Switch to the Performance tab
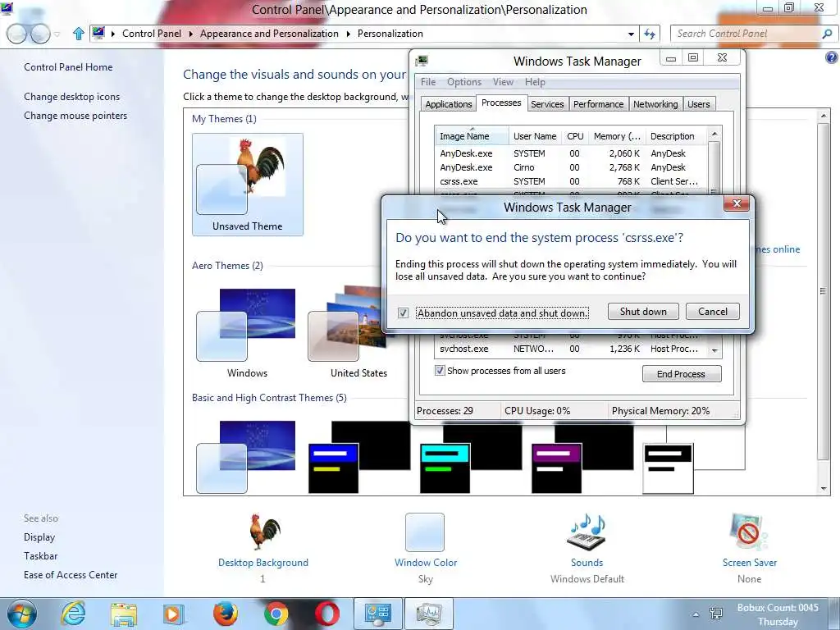The width and height of the screenshot is (840, 630). pos(598,104)
